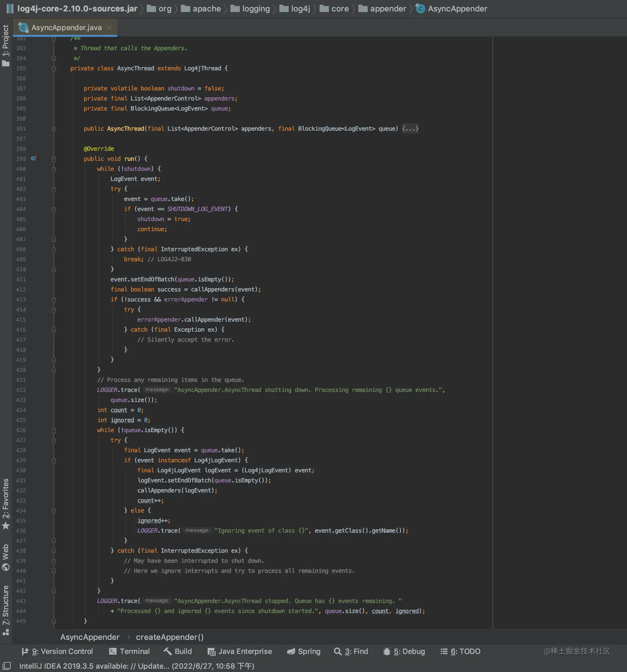Open the Web tool window
The height and width of the screenshot is (672, 627).
point(6,558)
